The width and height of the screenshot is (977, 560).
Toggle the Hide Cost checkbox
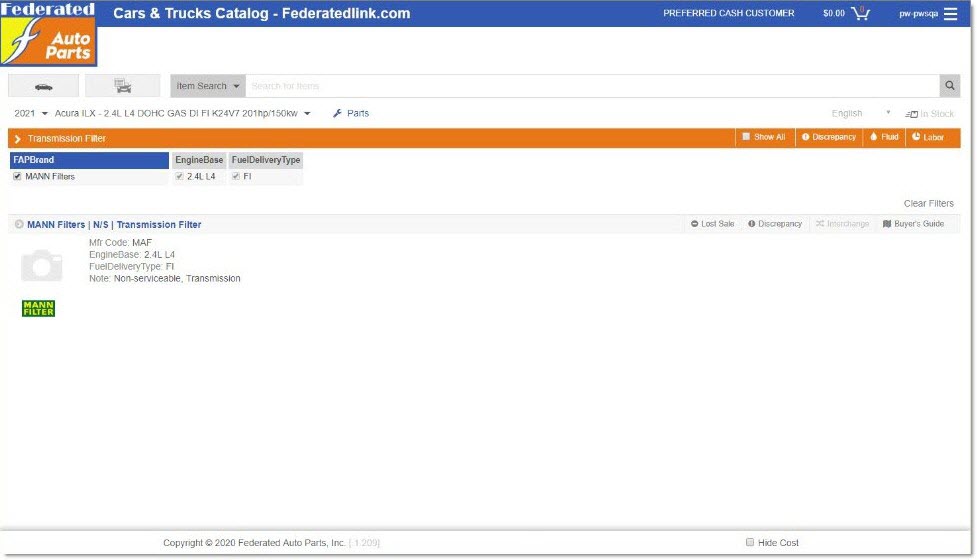click(x=750, y=542)
